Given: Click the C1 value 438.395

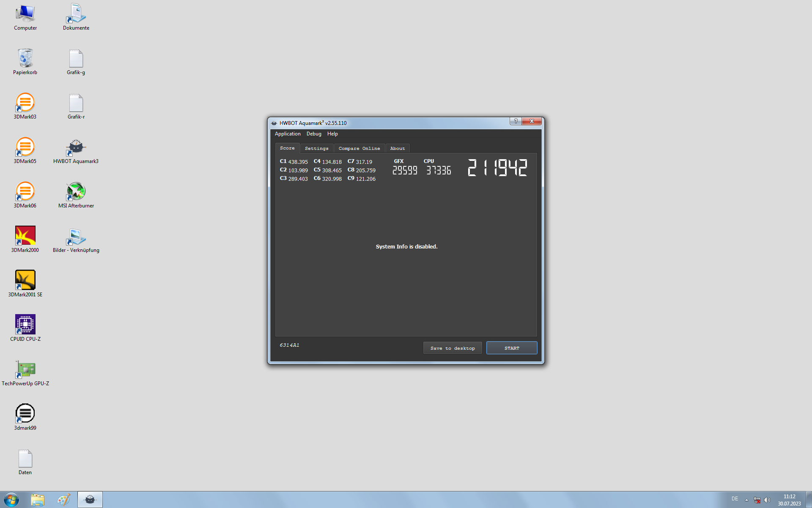Looking at the screenshot, I should [x=298, y=162].
